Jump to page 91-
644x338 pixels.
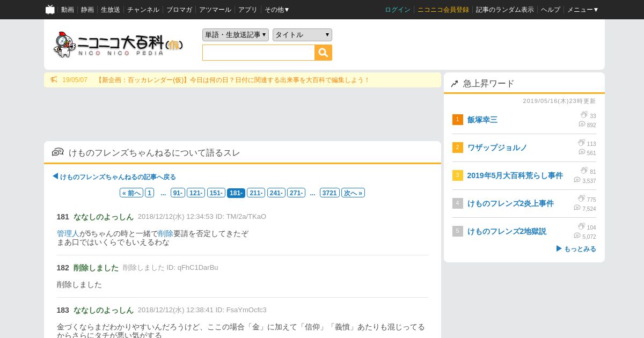(x=178, y=193)
